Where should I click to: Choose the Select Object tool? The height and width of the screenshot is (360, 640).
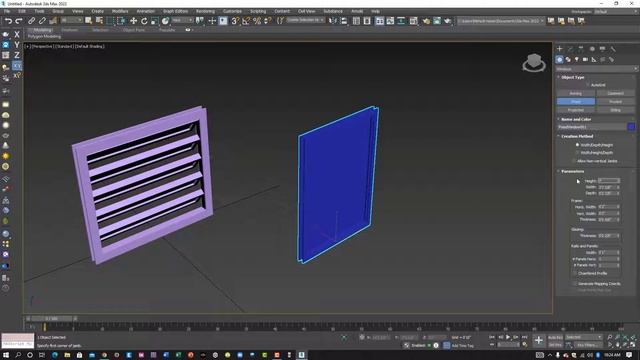click(x=89, y=21)
